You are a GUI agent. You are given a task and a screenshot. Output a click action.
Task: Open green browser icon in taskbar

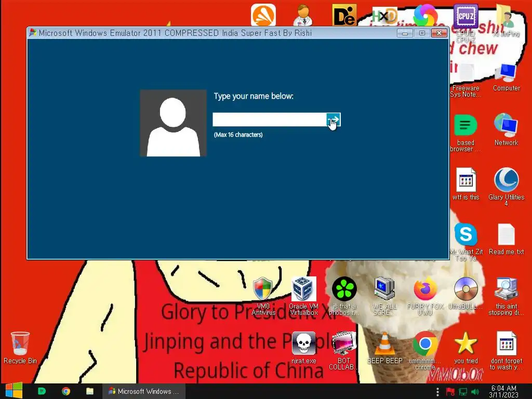pos(42,391)
